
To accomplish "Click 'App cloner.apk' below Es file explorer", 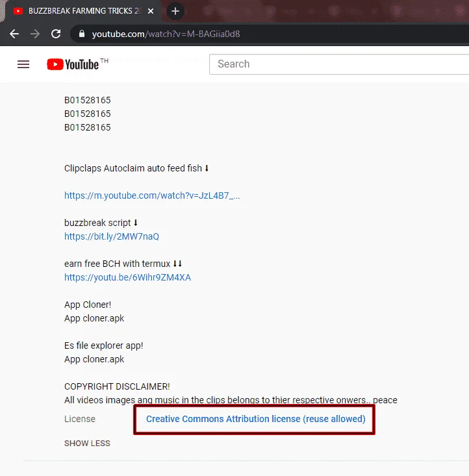I will (94, 359).
